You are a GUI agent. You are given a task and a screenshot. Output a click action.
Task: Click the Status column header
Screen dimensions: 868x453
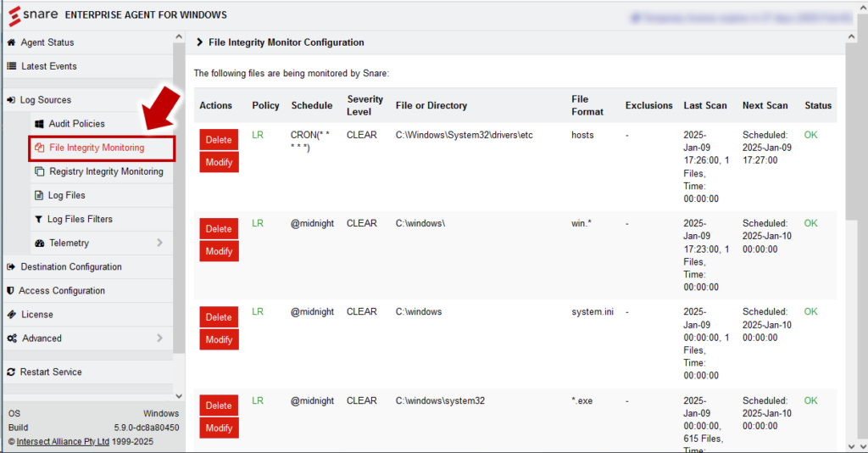[x=818, y=105]
